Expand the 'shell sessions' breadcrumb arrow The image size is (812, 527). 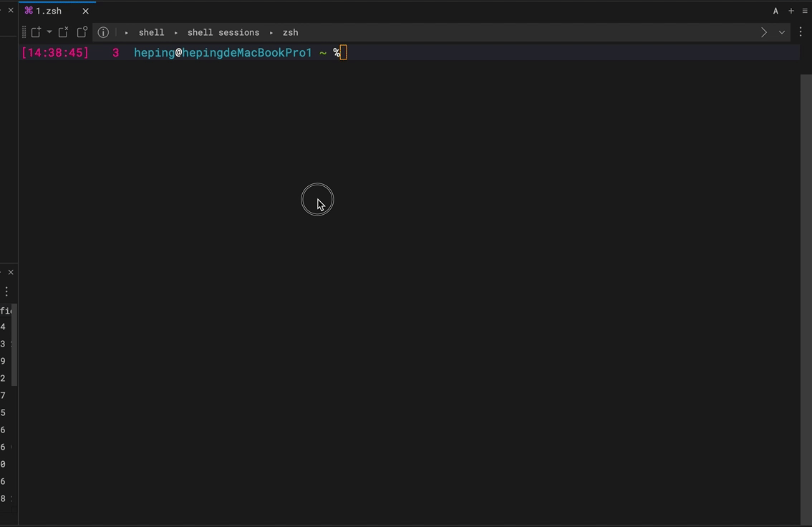[271, 32]
